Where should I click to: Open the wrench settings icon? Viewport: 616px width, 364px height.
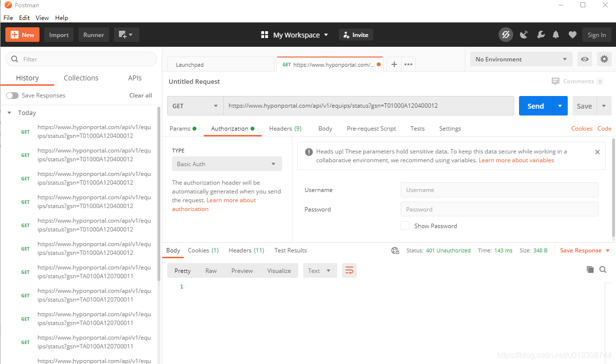(540, 35)
